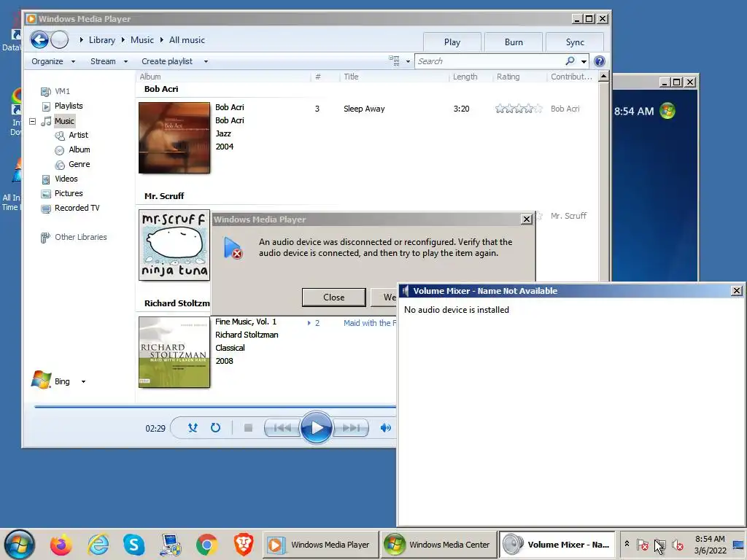
Task: Mute using the speaker icon in player
Action: coord(385,427)
